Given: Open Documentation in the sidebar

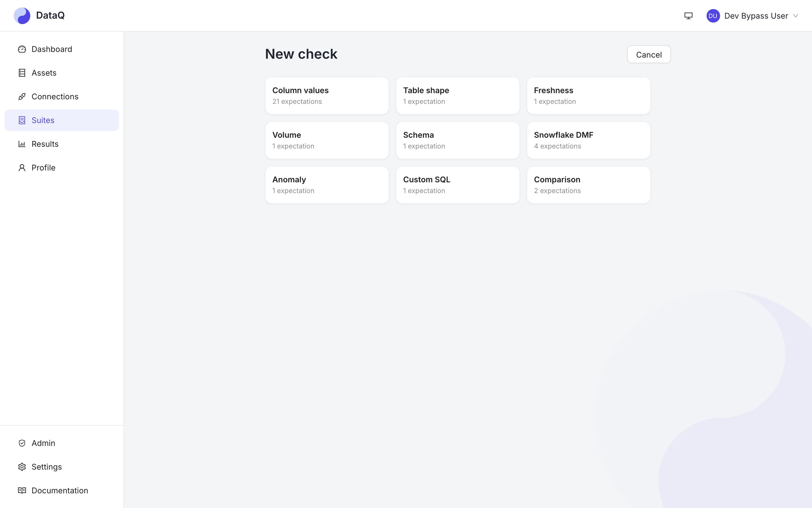Looking at the screenshot, I should point(62,491).
